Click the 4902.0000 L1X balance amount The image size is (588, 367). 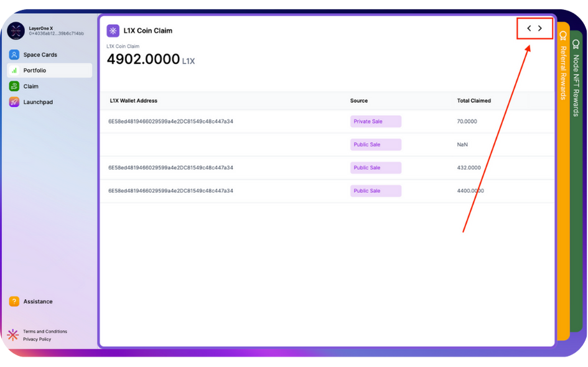(151, 59)
